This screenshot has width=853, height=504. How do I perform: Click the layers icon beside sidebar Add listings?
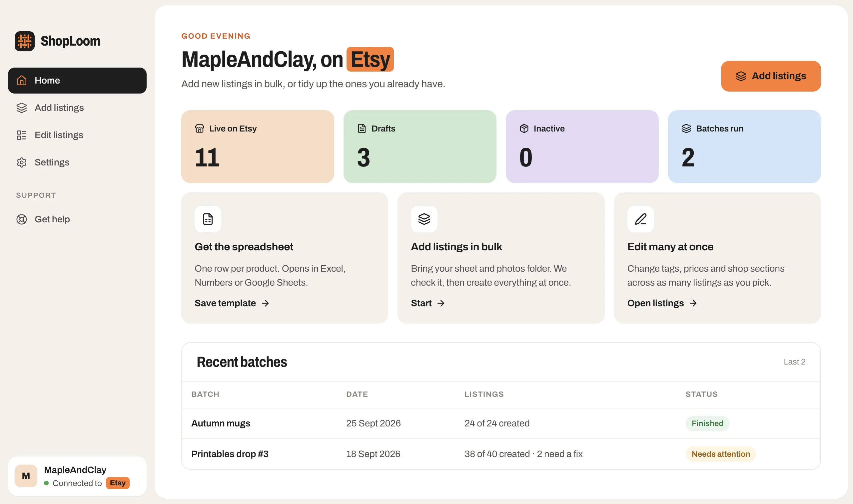[x=22, y=108]
